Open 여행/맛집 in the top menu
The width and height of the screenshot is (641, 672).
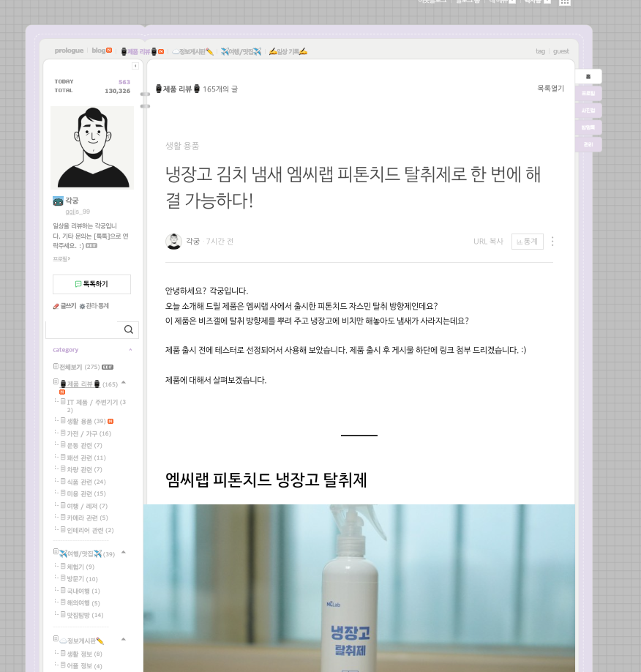pos(241,51)
